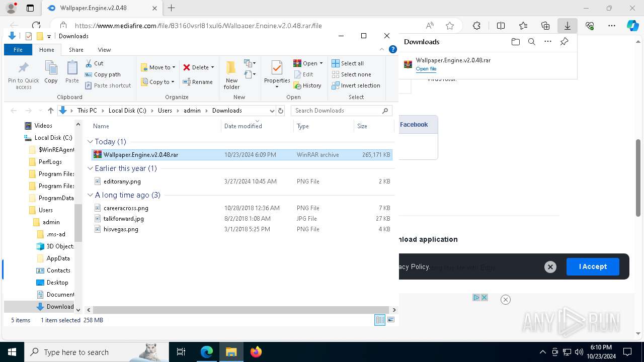Select the Wallpaper.Engine.v2.0.48 browser tab
The width and height of the screenshot is (644, 362).
[102, 8]
